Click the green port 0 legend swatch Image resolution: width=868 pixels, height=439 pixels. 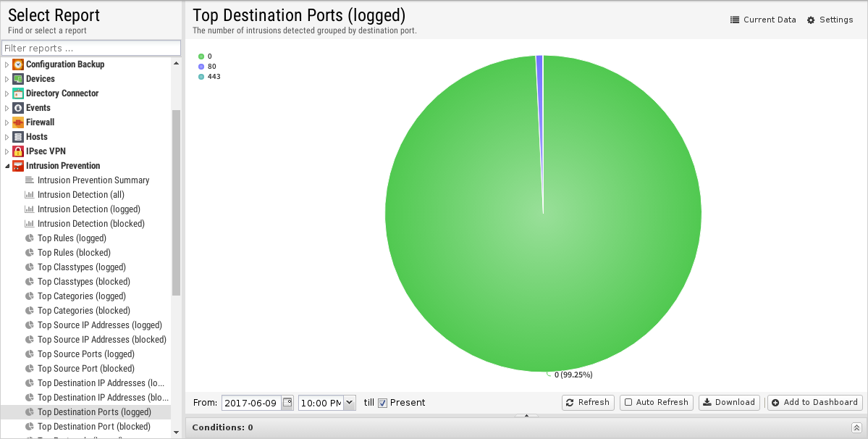(201, 57)
